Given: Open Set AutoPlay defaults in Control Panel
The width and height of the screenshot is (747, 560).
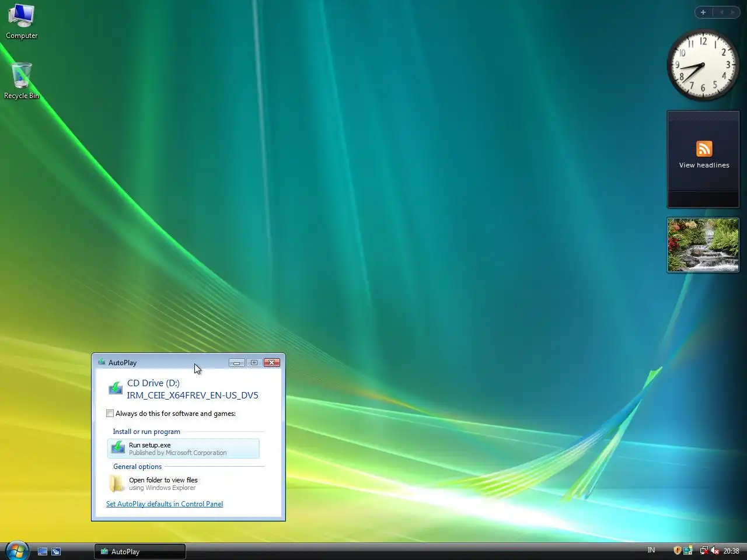Looking at the screenshot, I should (x=165, y=504).
